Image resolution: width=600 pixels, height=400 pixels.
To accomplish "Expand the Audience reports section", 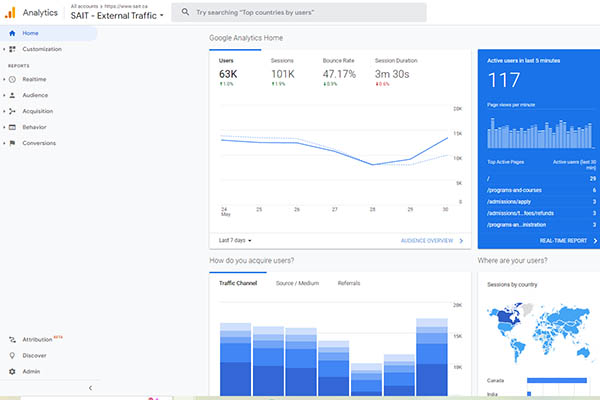I will tap(4, 95).
